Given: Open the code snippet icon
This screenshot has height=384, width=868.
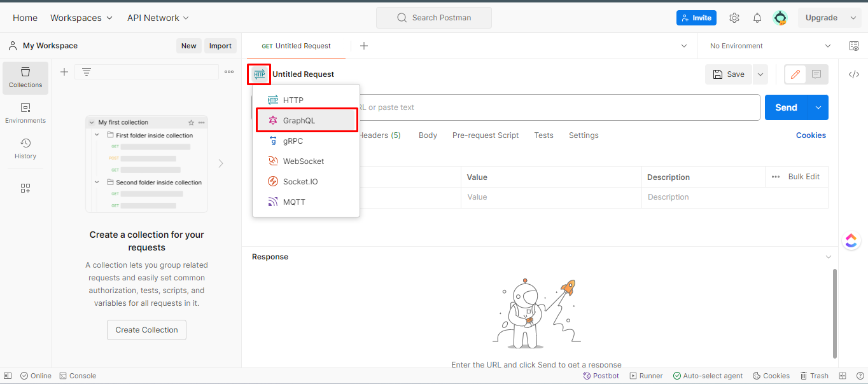Looking at the screenshot, I should point(854,74).
